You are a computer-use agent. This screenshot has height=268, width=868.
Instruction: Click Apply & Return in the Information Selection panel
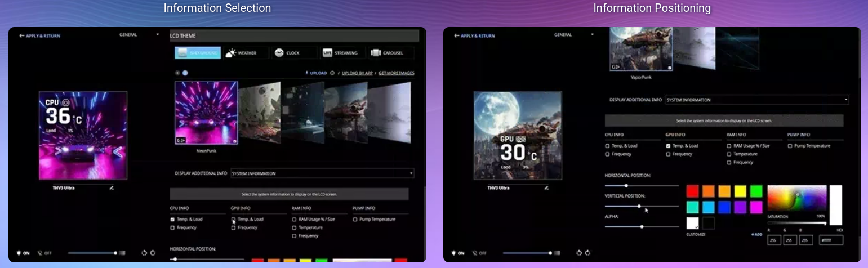tap(39, 35)
